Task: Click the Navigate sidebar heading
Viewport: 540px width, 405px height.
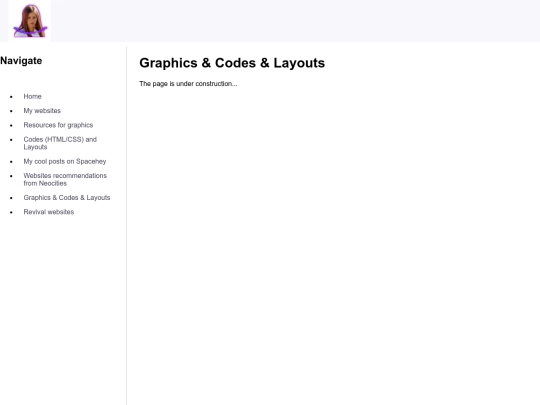Action: [21, 61]
